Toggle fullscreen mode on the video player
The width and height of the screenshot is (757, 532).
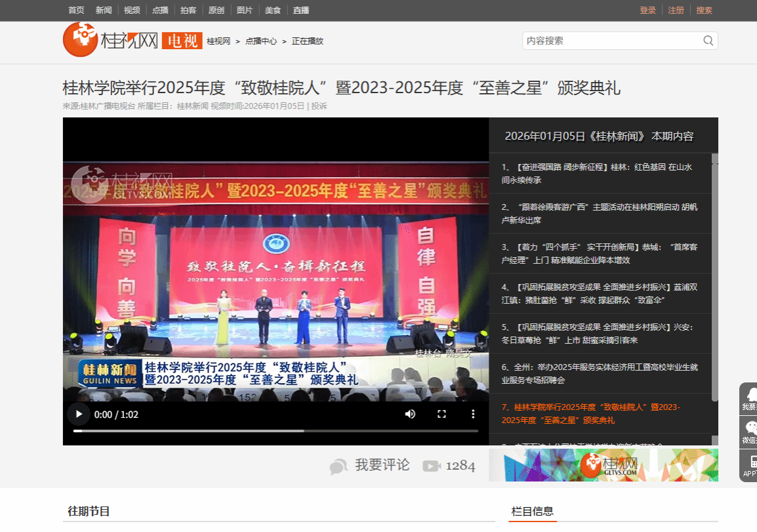point(441,414)
